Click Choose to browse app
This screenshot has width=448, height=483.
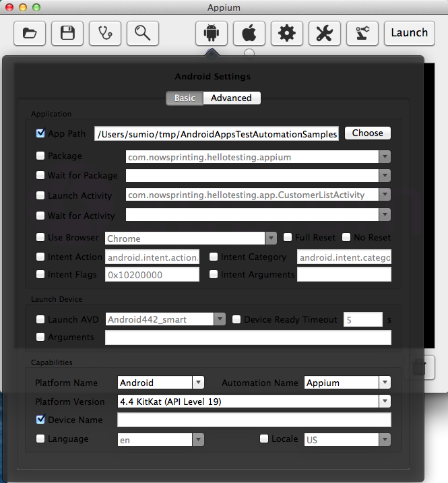pos(368,133)
